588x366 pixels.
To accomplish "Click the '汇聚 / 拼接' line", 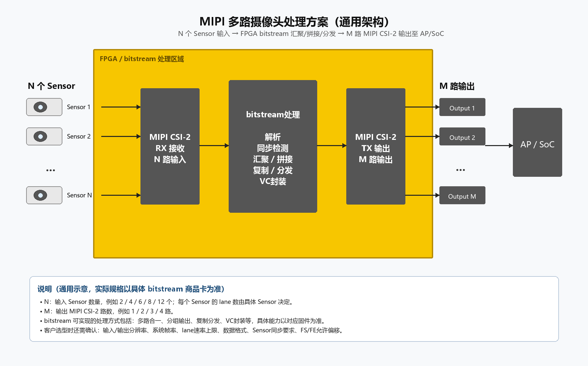I will (x=273, y=159).
